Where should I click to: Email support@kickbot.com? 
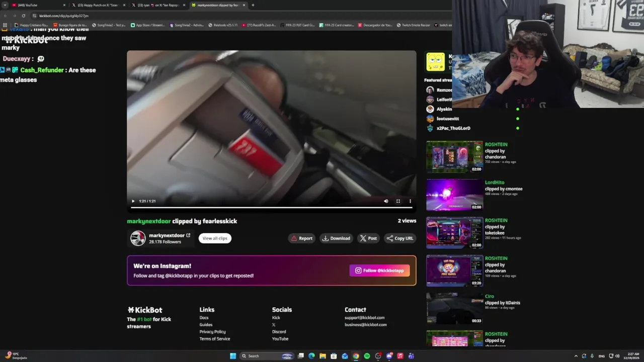364,318
